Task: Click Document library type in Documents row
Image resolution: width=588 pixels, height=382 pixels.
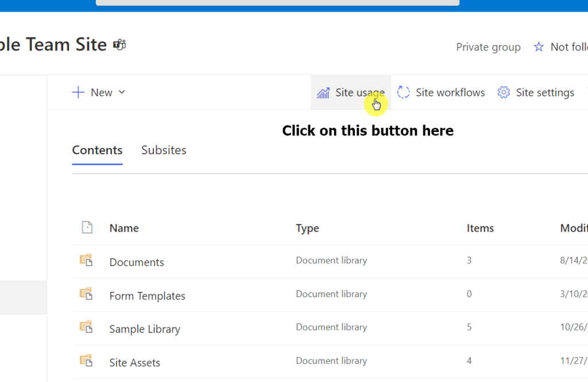Action: 331,260
